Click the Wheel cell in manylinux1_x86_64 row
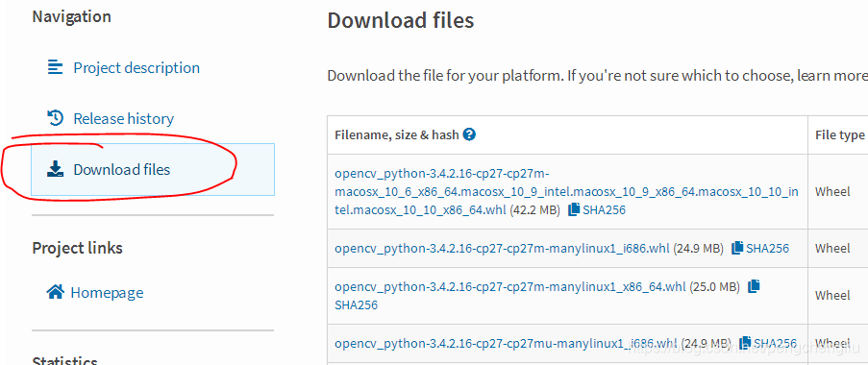Viewport: 868px width, 365px height. coord(832,295)
